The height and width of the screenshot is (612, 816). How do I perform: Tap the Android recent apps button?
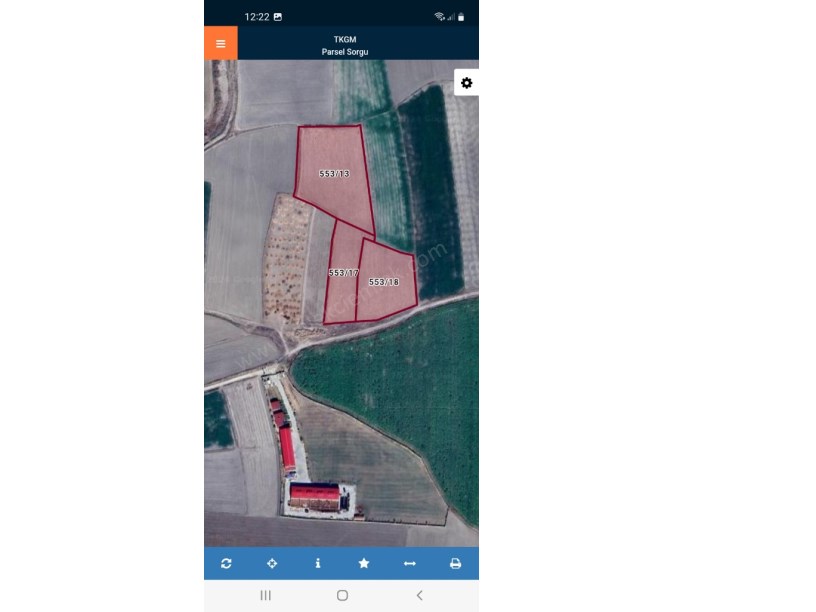pos(265,595)
